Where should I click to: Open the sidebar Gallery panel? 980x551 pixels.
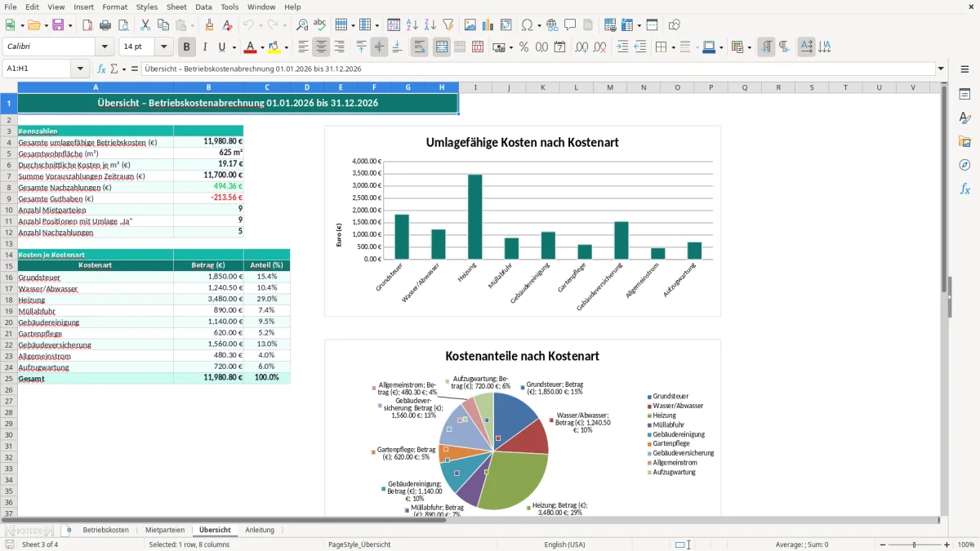(x=964, y=141)
